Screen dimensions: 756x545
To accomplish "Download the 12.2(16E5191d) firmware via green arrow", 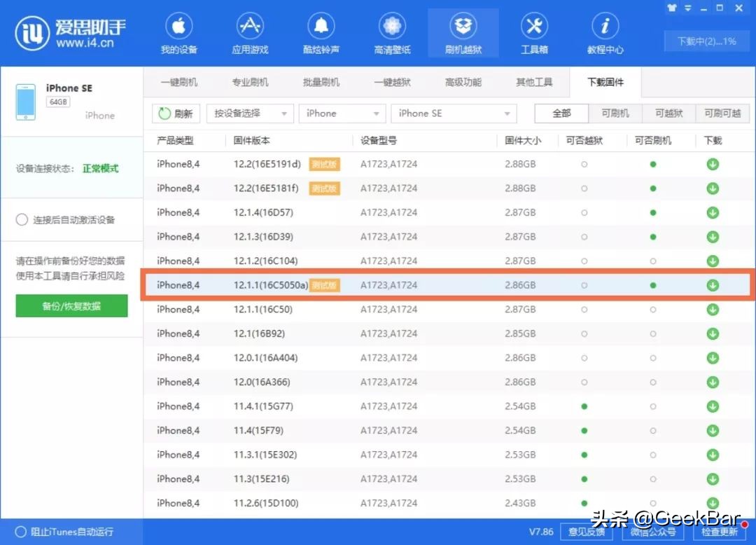I will pyautogui.click(x=713, y=164).
